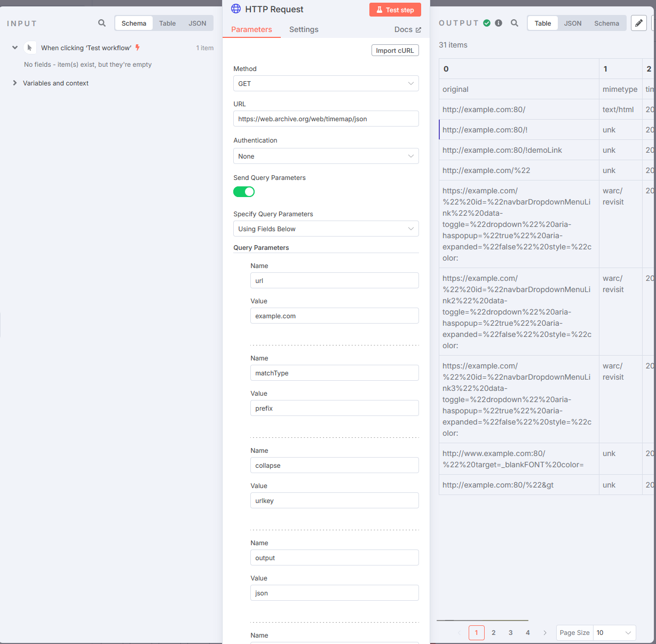Click the pencil edit output icon
Image resolution: width=656 pixels, height=644 pixels.
(x=638, y=23)
